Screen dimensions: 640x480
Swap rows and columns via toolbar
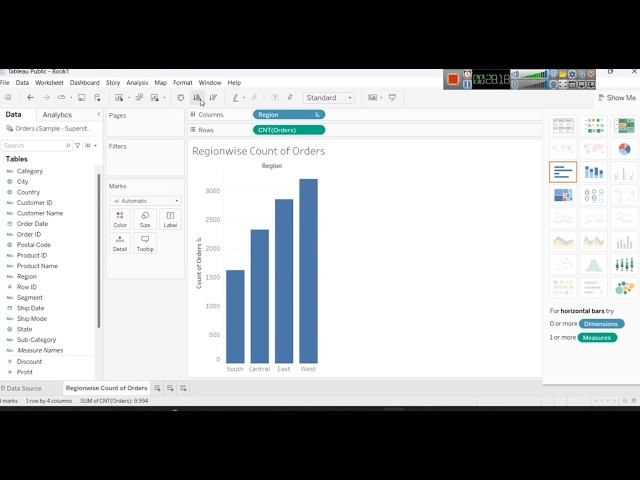click(x=181, y=98)
